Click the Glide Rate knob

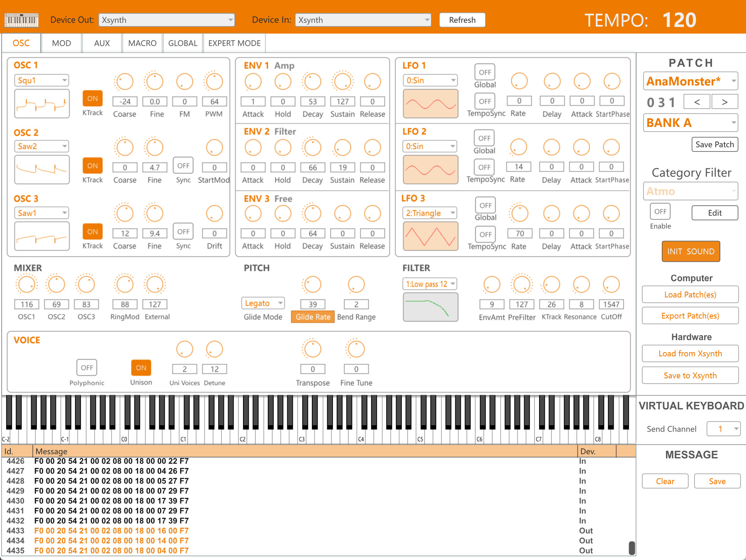coord(313,285)
